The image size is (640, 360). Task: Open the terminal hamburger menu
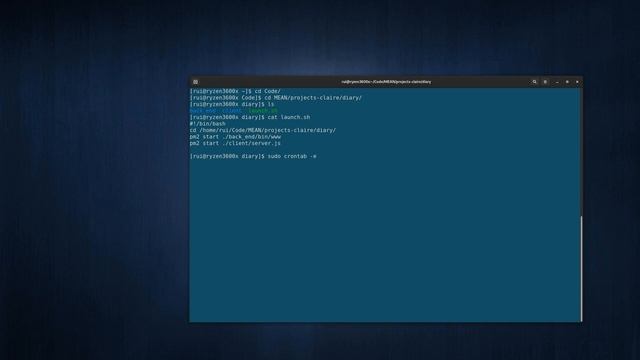(545, 82)
